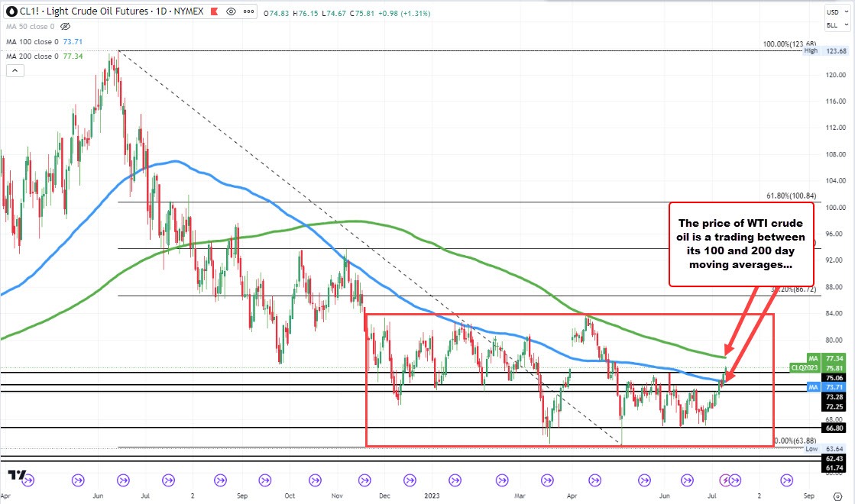The width and height of the screenshot is (855, 504).
Task: Open chart settings via hexagon gear icon
Action: (x=838, y=496)
